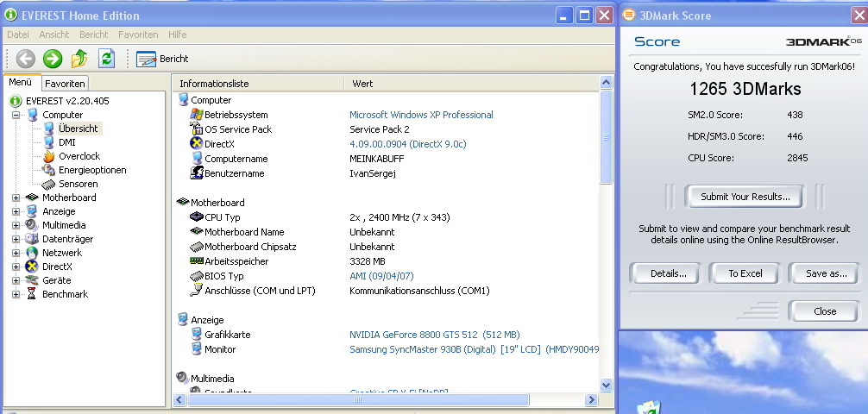Select Übersicht in the menu tree

pyautogui.click(x=78, y=129)
